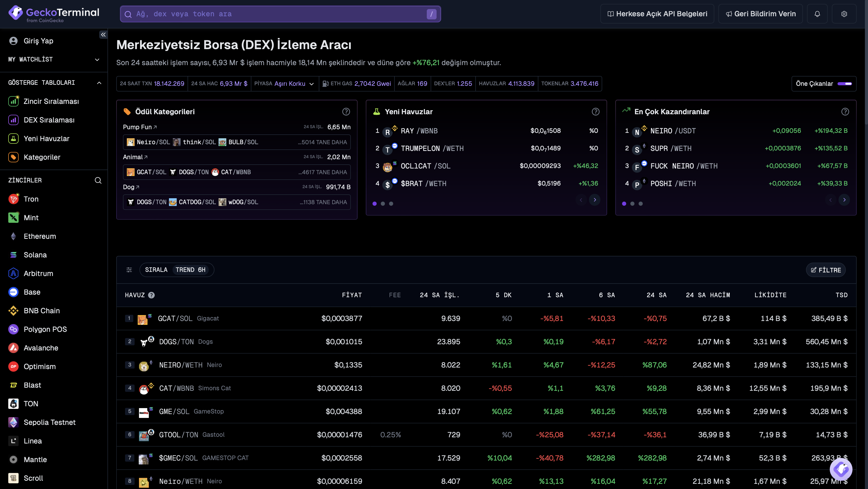The image size is (868, 489).
Task: Collapse the GÖSTERGE TABLOLARI section
Action: tap(99, 83)
